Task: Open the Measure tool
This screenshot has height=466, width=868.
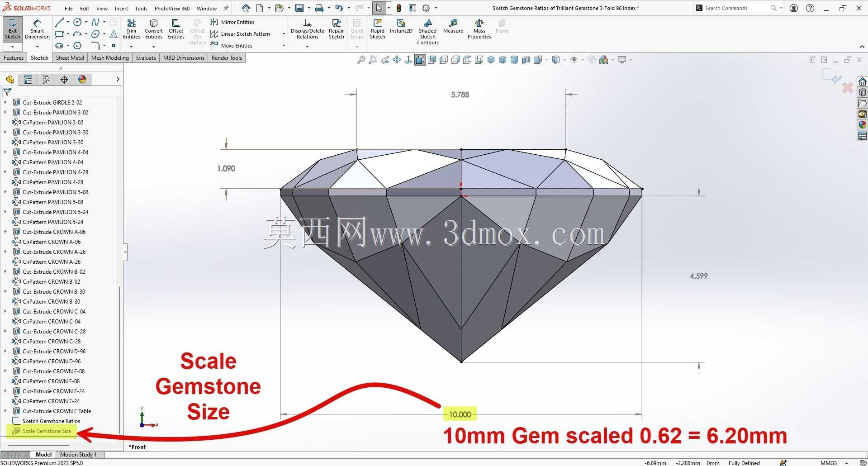Action: coord(453,26)
